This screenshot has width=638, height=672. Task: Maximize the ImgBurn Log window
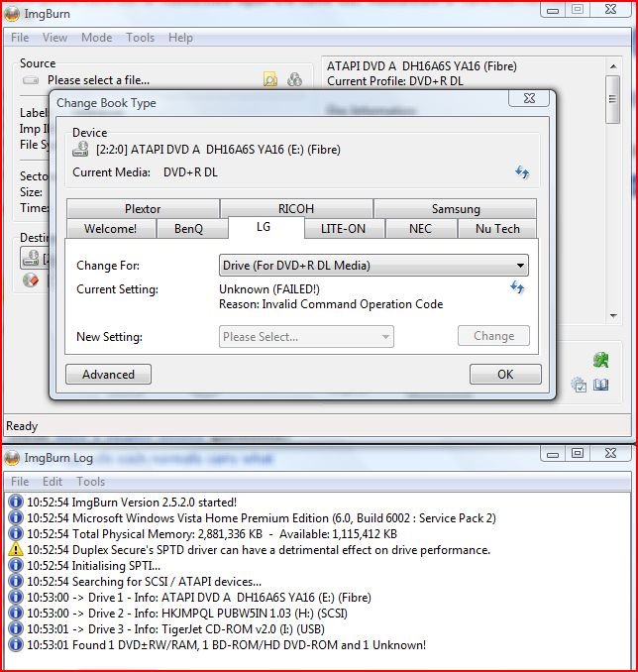[x=578, y=453]
